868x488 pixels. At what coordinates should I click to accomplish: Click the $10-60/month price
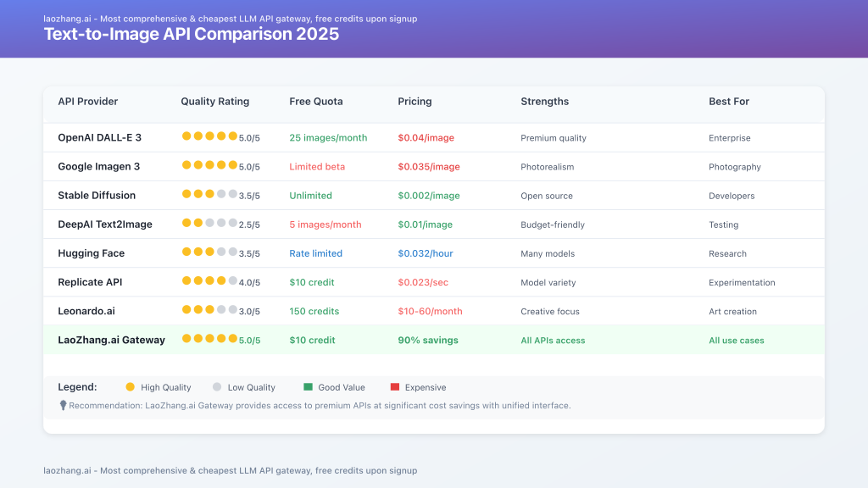(430, 311)
